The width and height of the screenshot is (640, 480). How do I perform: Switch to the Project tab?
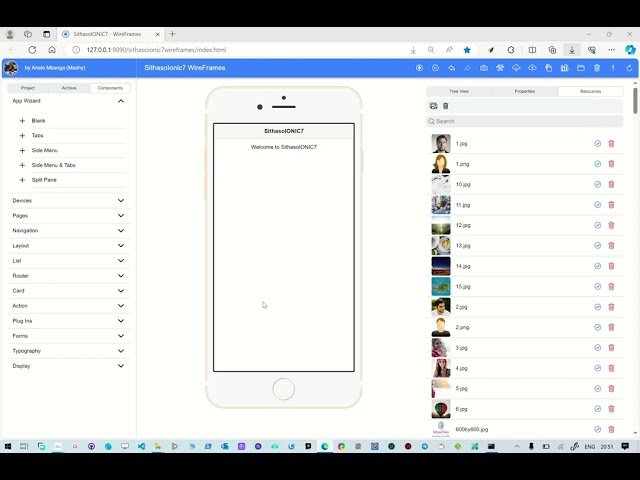[28, 88]
